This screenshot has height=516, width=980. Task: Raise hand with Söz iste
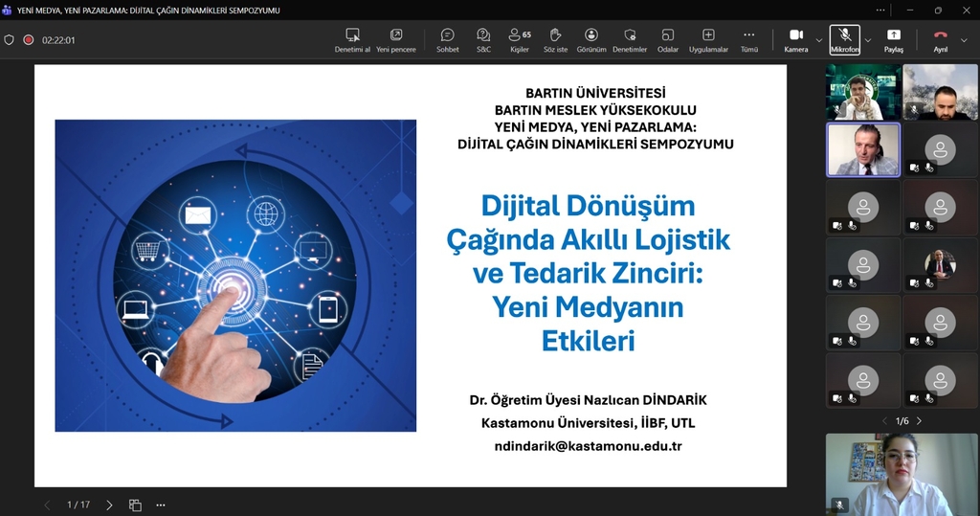click(x=555, y=39)
